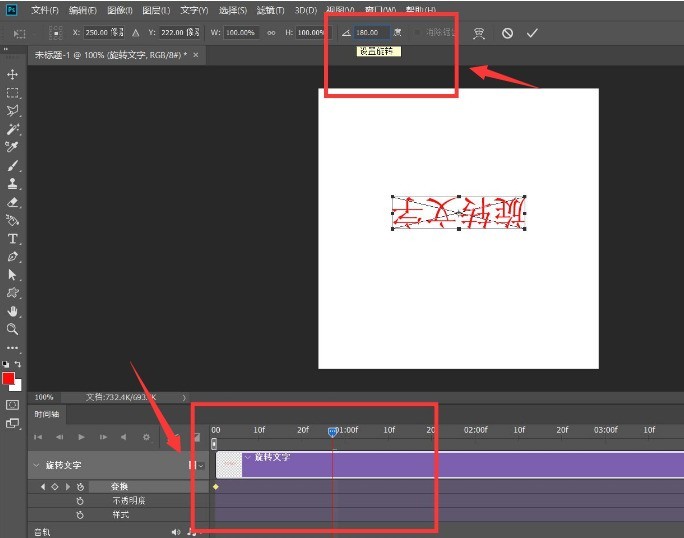Open the audio track note menu
This screenshot has width=684, height=538.
(192, 532)
